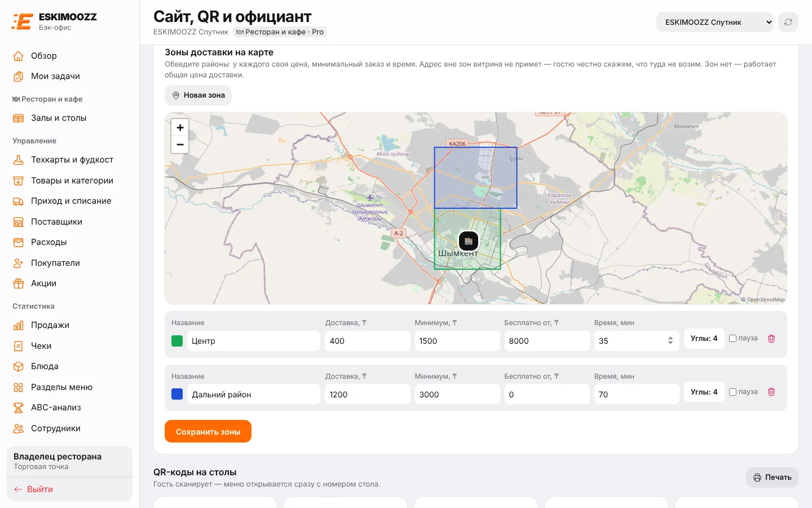Image resolution: width=812 pixels, height=508 pixels.
Task: Click the ABC-анализ trophy icon
Action: point(19,408)
